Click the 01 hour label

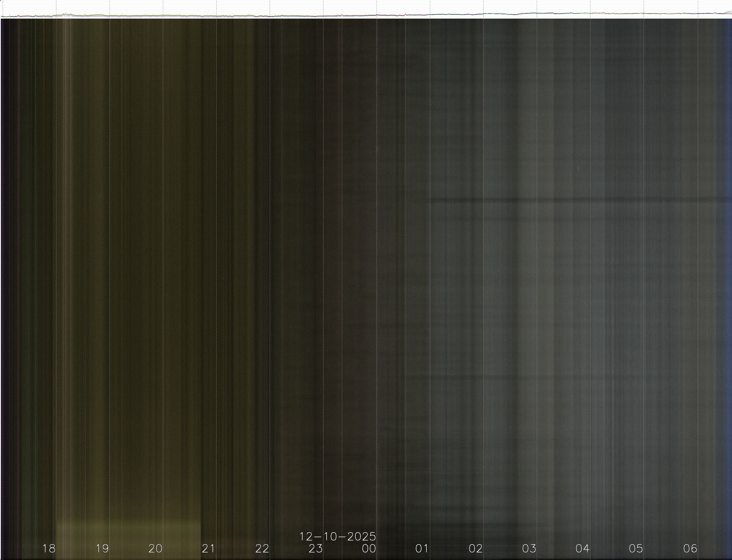click(422, 548)
